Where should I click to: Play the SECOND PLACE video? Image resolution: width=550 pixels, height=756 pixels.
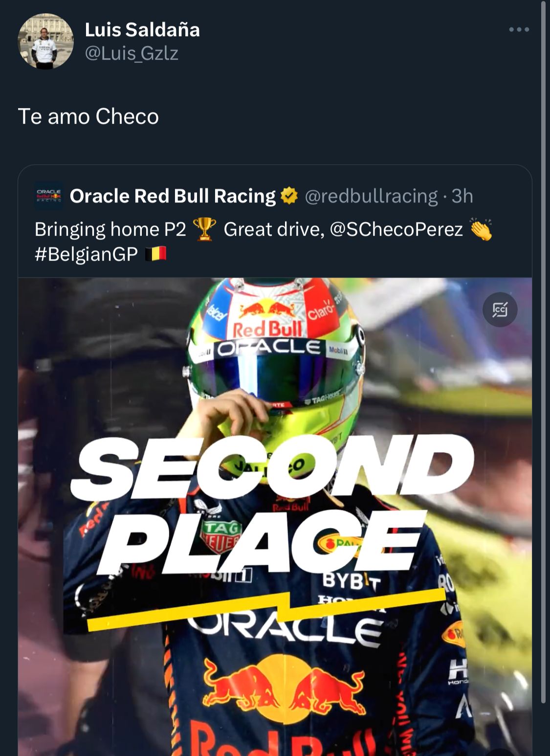pos(275,513)
